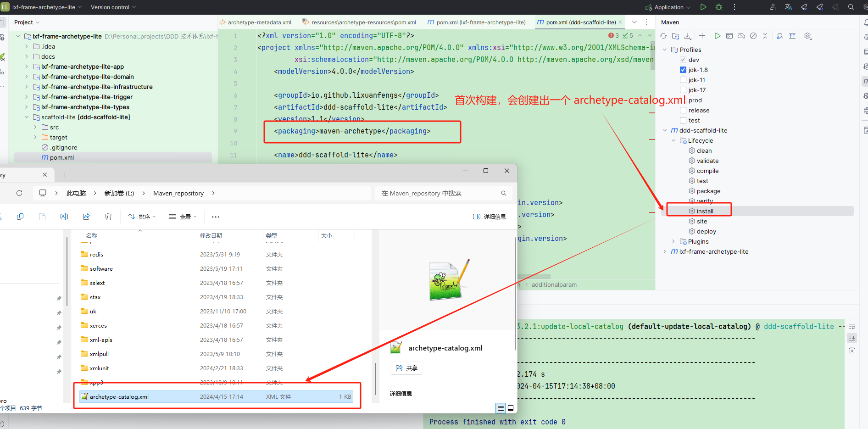The image size is (868, 429).
Task: Open Search Everywhere magnifier icon
Action: 851,7
